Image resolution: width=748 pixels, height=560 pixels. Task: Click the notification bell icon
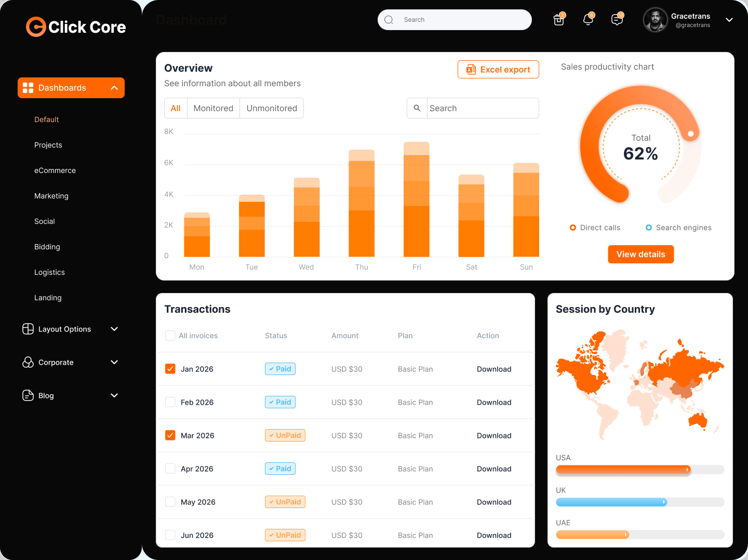click(587, 19)
